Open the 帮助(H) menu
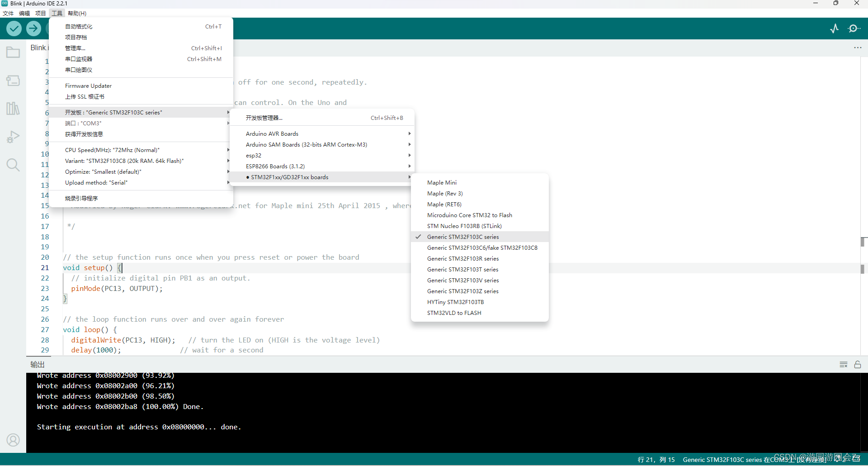868x466 pixels. click(77, 13)
